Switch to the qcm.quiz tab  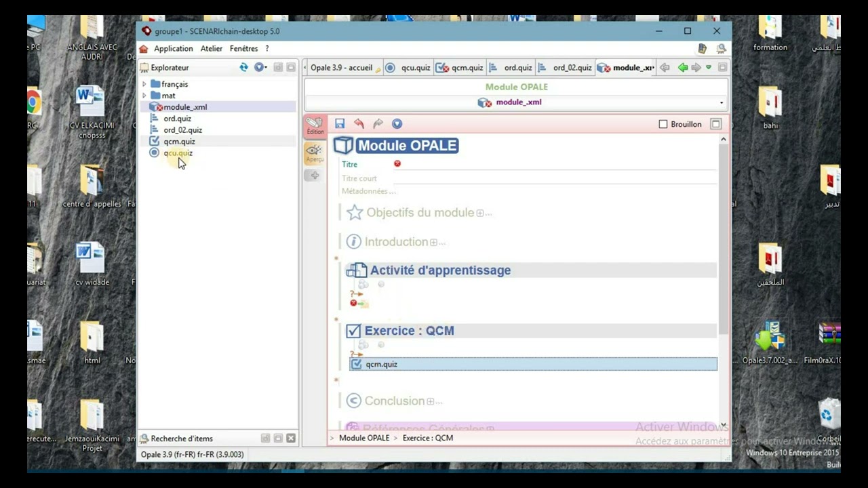pos(460,68)
